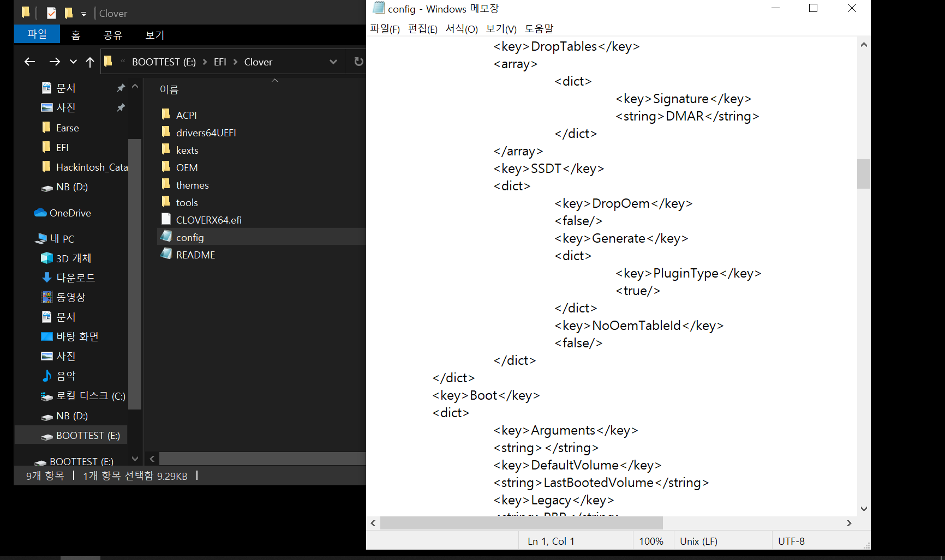Screen dimensions: 945x560
Task: Sort files by 이름 column header
Action: (169, 89)
